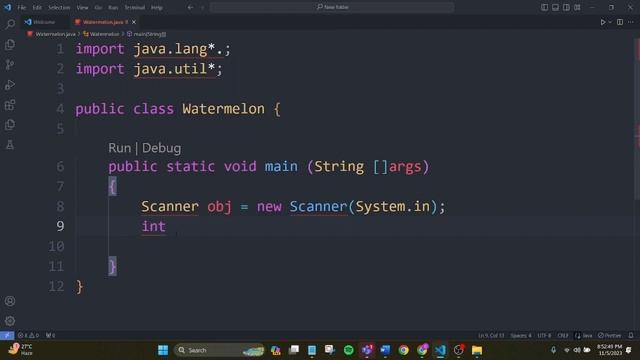The height and width of the screenshot is (360, 640).
Task: Open notifications bell in status bar
Action: pyautogui.click(x=631, y=336)
